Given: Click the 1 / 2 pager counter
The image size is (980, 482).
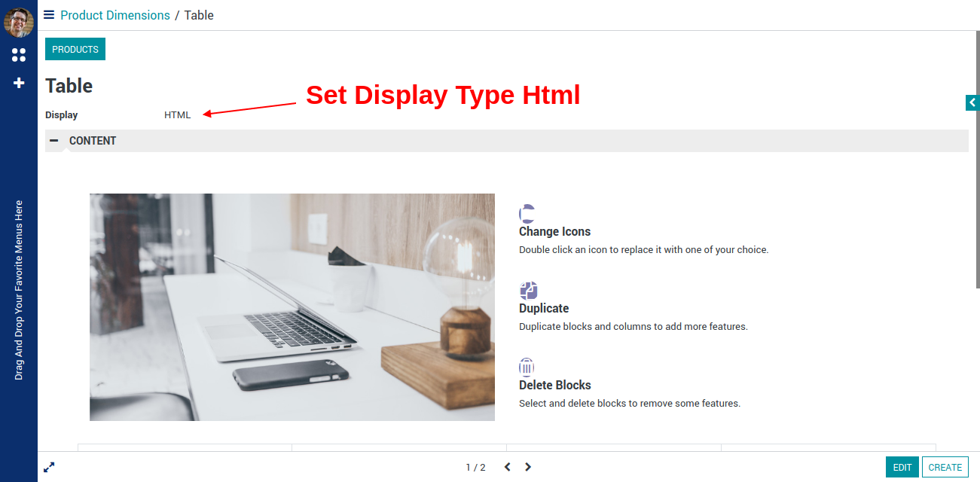Looking at the screenshot, I should [x=475, y=468].
